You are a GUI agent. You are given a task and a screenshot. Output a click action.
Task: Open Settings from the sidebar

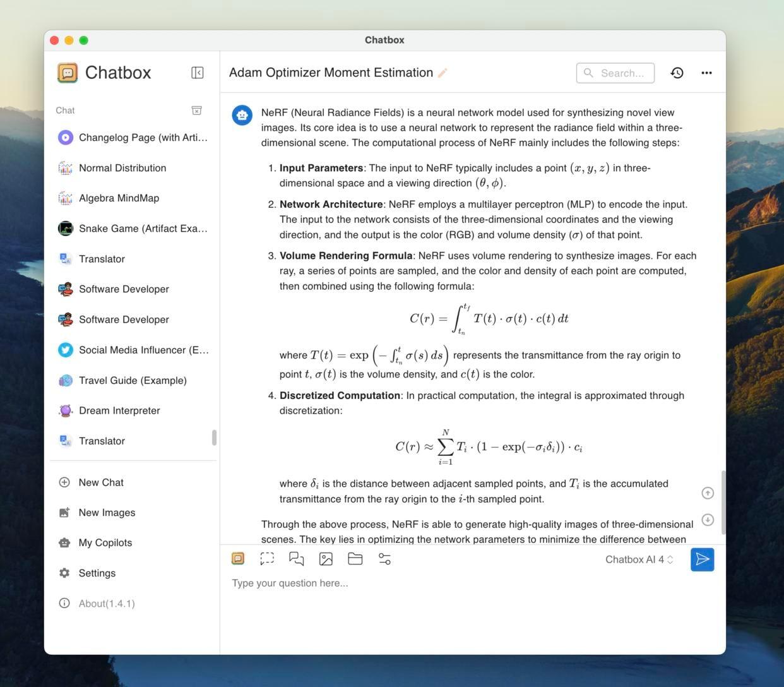click(97, 573)
